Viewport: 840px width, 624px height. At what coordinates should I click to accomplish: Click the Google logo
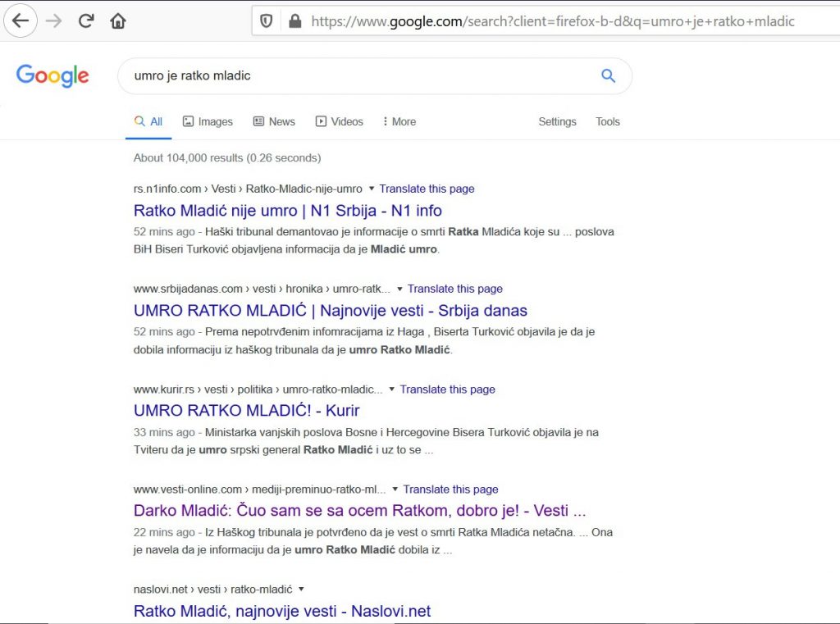[52, 75]
